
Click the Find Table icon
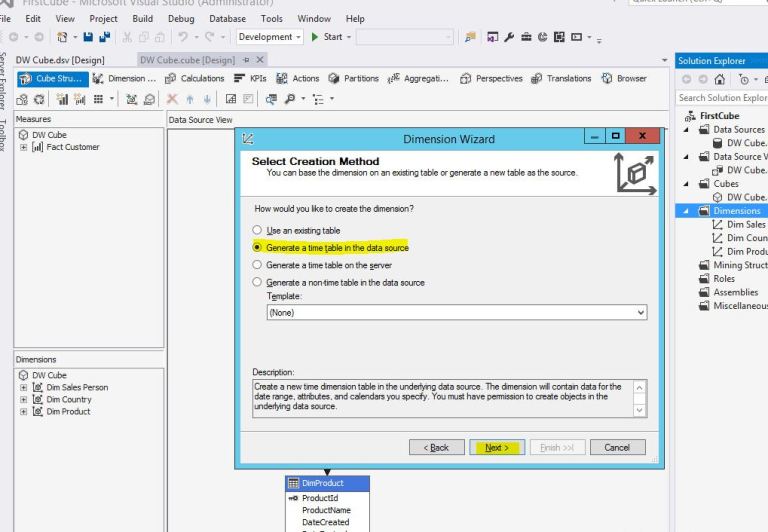pyautogui.click(x=271, y=99)
